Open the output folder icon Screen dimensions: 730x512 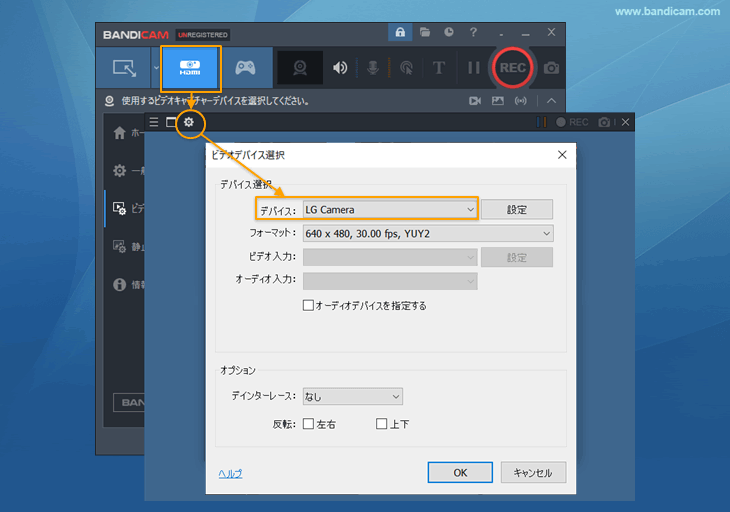click(x=425, y=33)
